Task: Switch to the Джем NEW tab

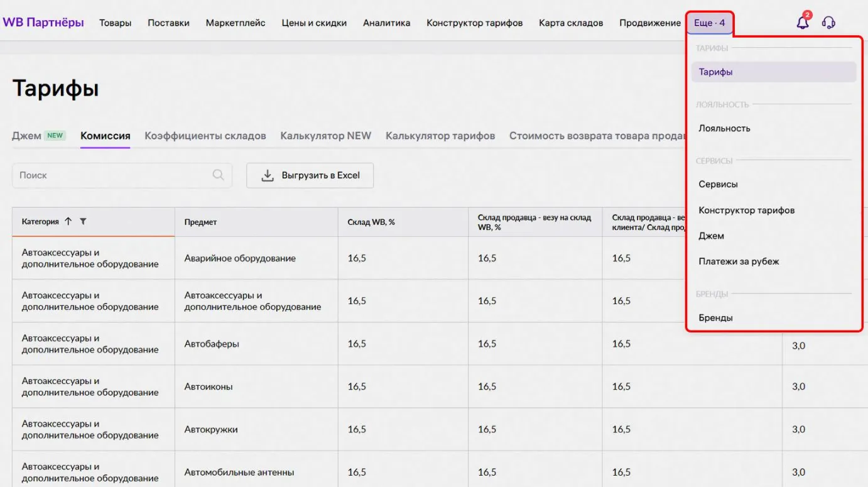Action: 38,136
